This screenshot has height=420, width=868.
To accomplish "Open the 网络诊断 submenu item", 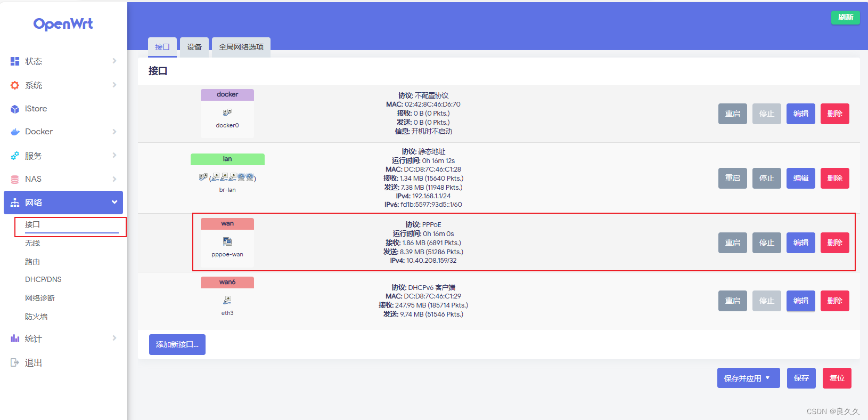I will 40,298.
